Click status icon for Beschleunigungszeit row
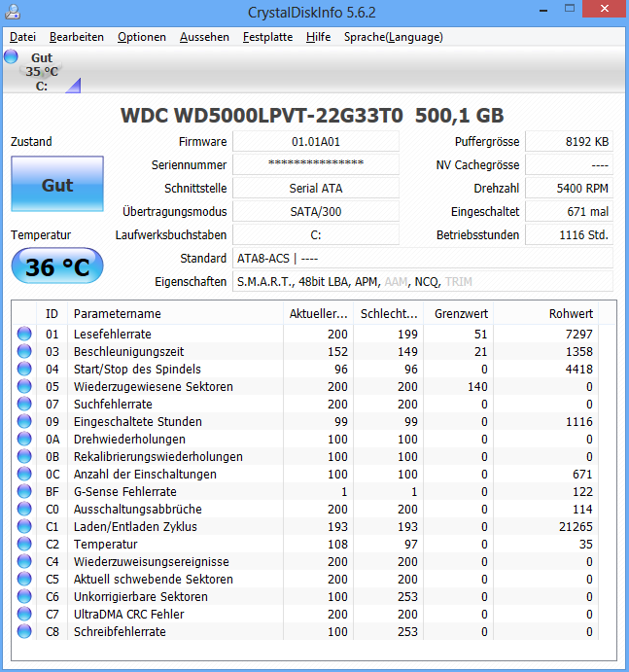 24,351
